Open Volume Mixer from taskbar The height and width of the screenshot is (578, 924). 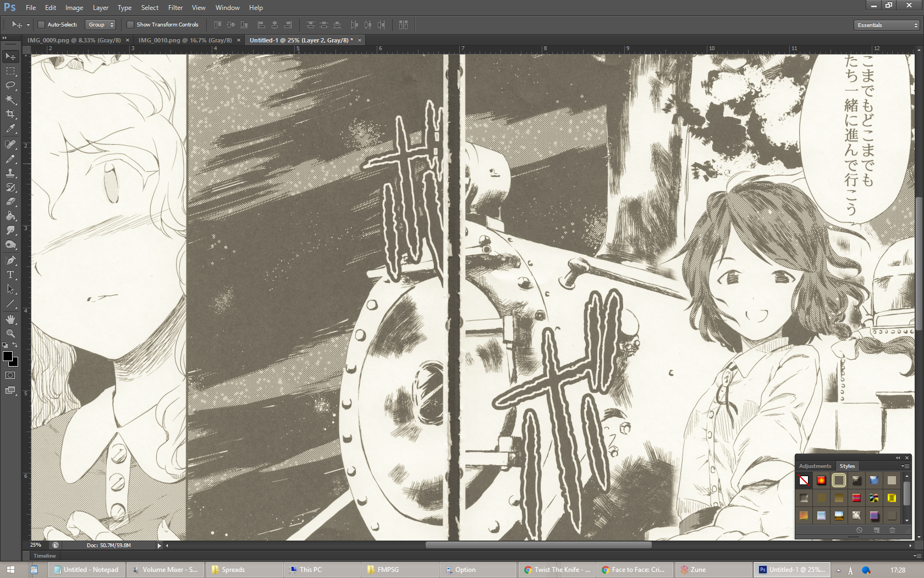click(x=165, y=570)
